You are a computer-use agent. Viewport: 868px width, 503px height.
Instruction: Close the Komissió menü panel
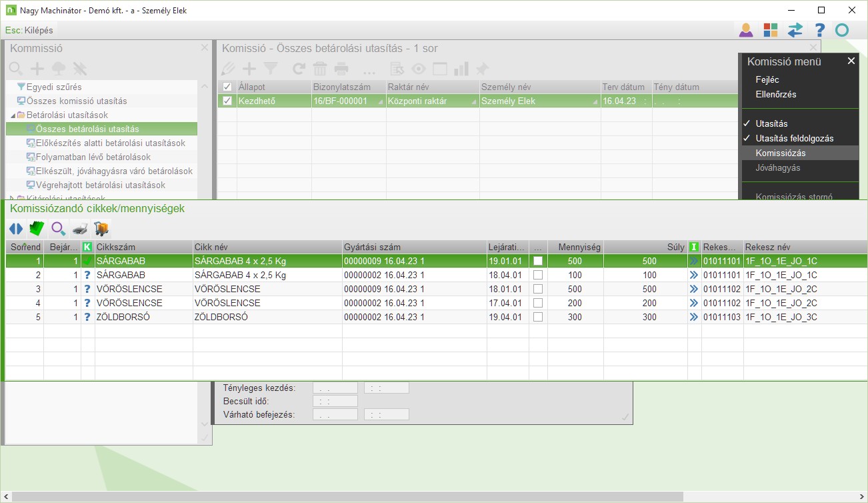coord(851,61)
